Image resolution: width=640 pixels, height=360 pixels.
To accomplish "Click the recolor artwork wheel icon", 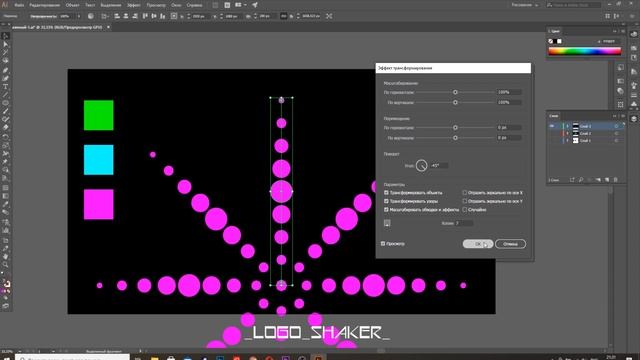I will (91, 16).
